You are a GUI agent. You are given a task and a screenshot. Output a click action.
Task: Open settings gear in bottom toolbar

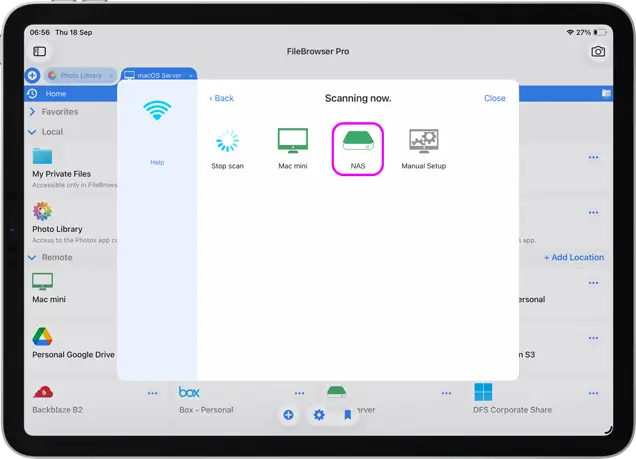(319, 414)
